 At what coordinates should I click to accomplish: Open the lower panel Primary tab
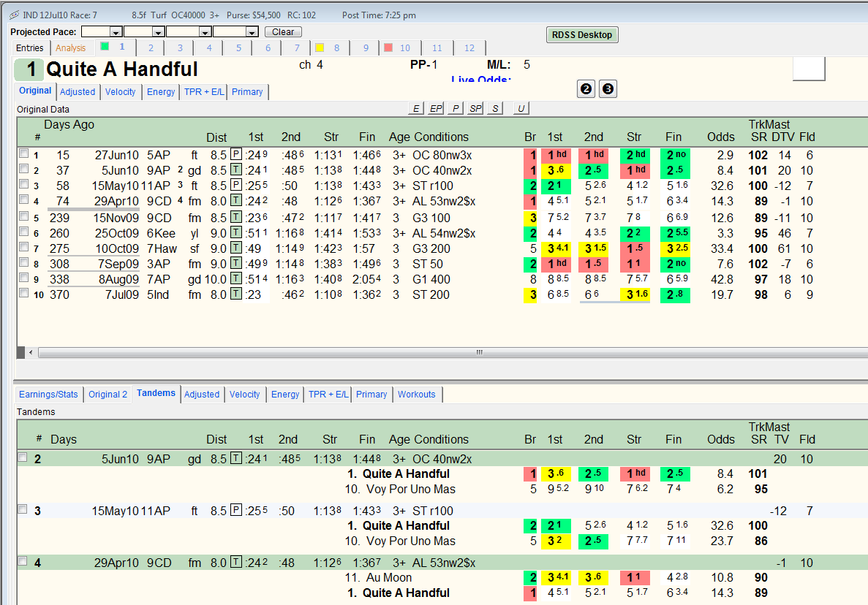371,395
